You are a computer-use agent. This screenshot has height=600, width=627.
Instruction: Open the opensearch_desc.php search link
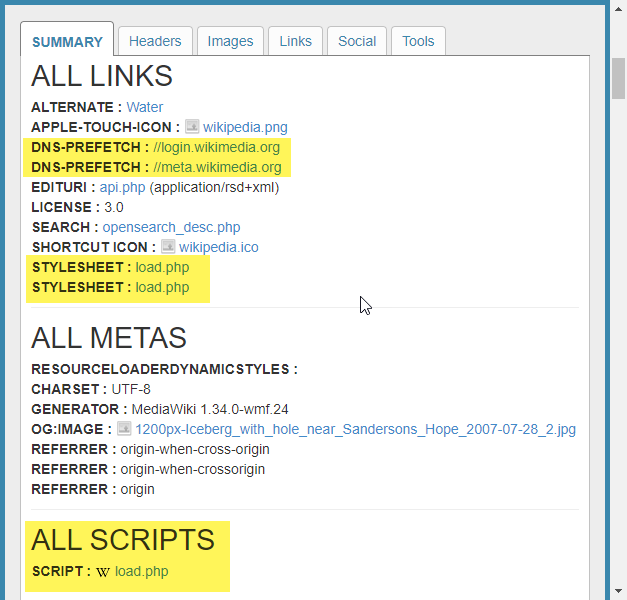(171, 227)
